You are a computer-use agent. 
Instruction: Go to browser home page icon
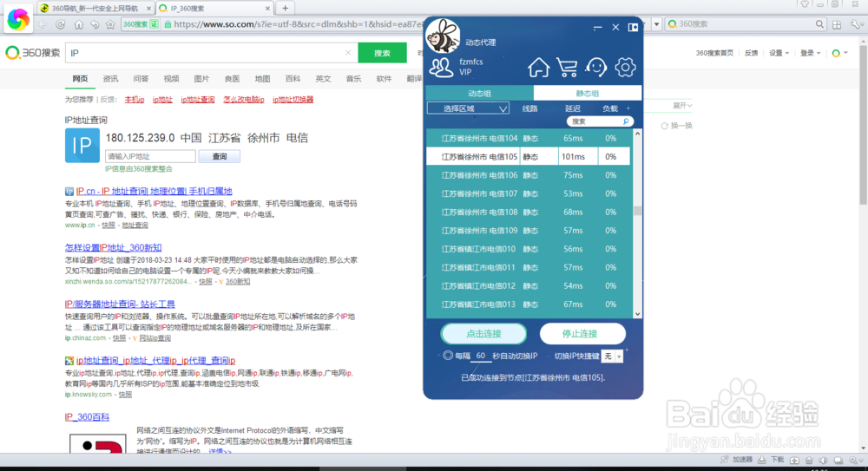click(79, 24)
